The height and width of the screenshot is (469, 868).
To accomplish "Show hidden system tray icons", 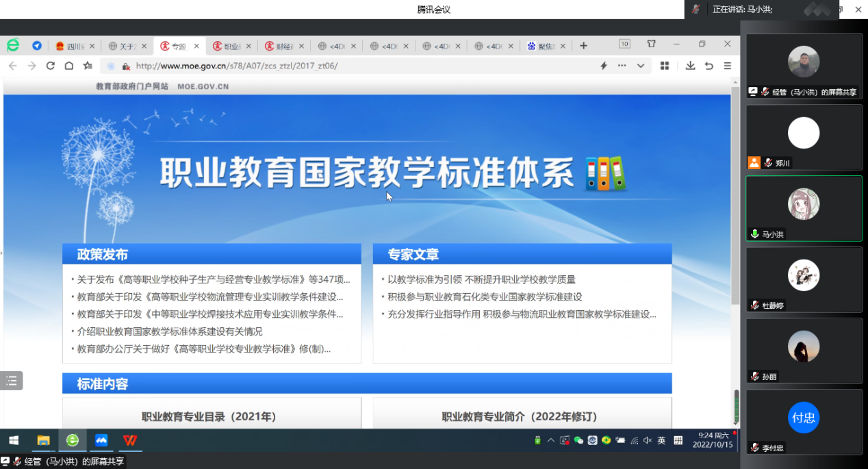I will tap(550, 440).
